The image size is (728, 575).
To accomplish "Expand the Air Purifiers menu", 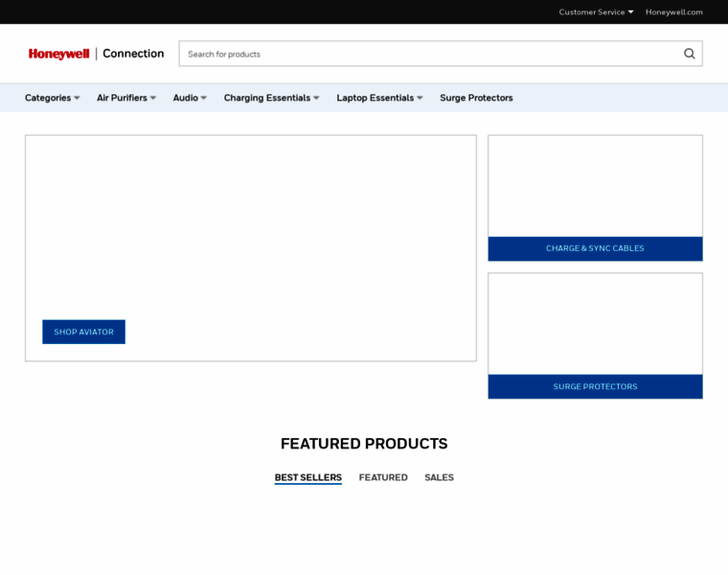I will tap(126, 98).
